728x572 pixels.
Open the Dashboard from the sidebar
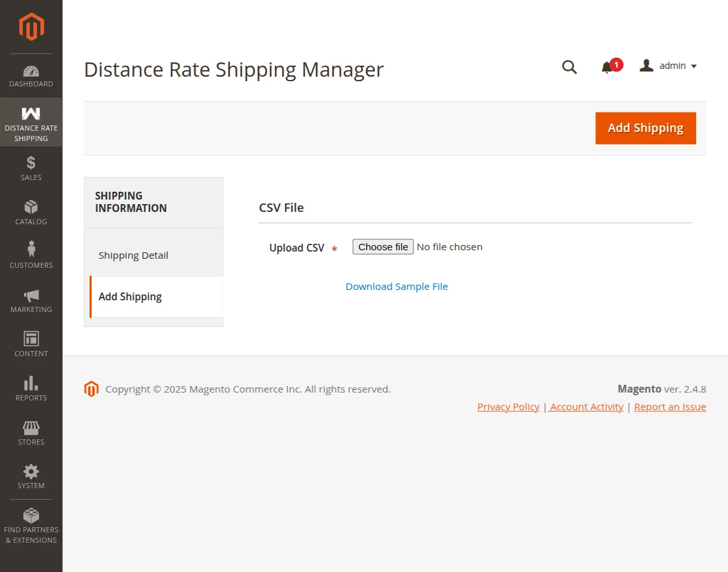coord(31,75)
